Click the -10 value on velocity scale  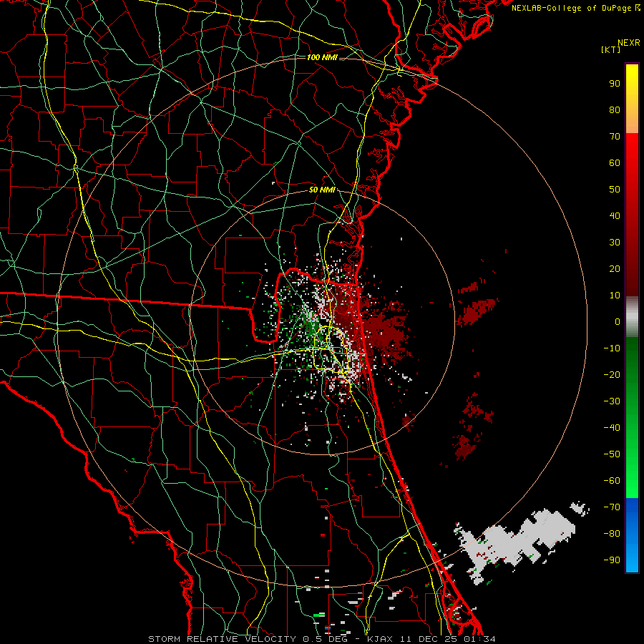(612, 348)
